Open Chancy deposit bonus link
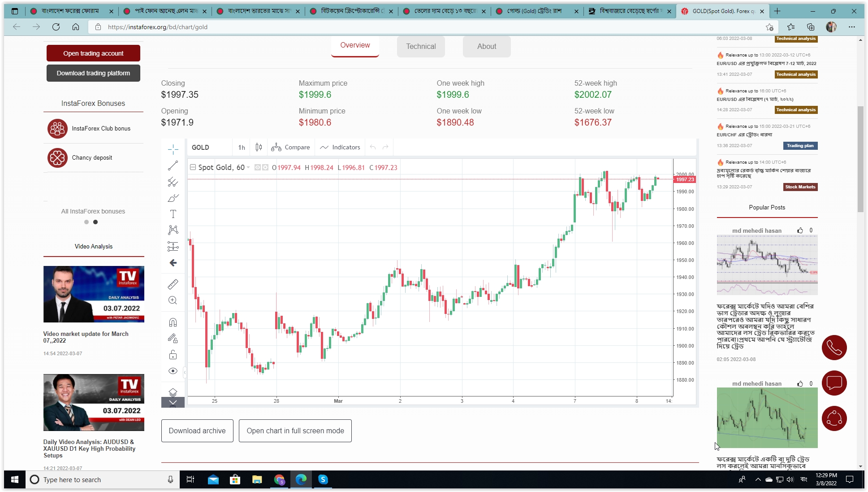868x492 pixels. pos(92,158)
